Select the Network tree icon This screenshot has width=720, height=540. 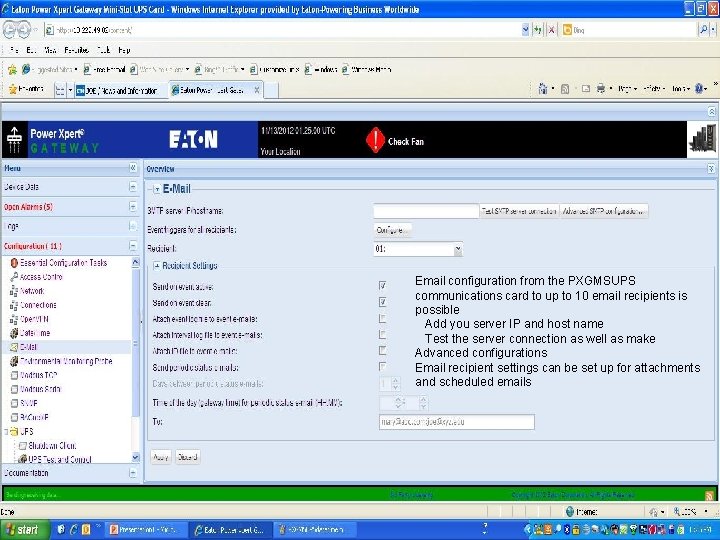[x=14, y=291]
